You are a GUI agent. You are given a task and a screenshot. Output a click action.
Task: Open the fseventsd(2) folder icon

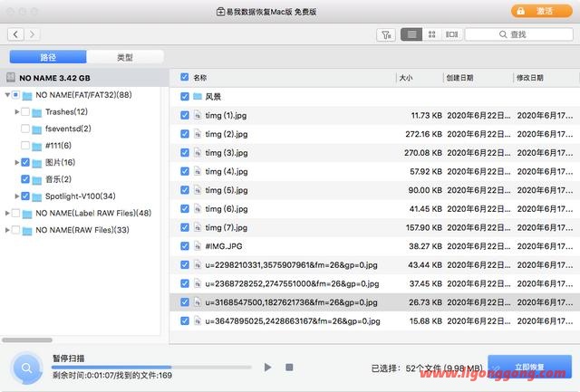(36, 129)
